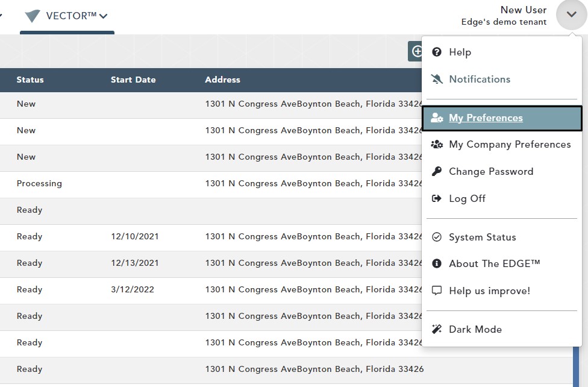Click the Change Password key icon
This screenshot has width=588, height=387.
[437, 172]
